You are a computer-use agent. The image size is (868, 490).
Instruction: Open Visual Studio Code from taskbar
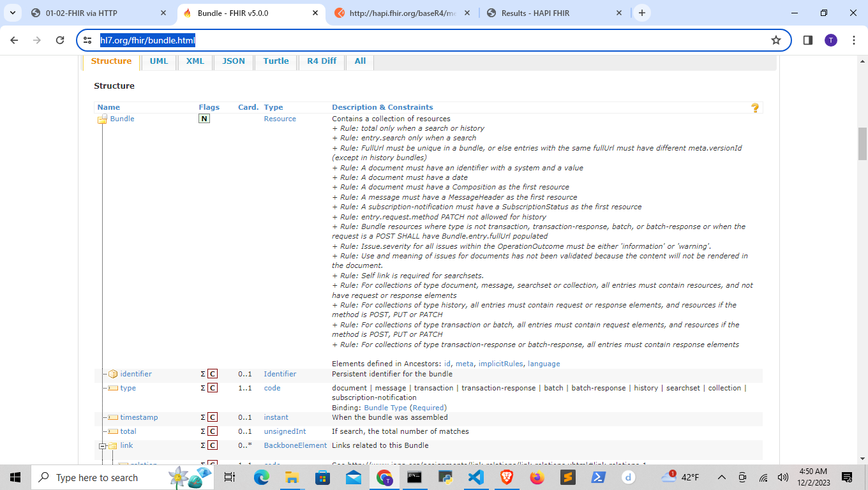[x=476, y=477]
